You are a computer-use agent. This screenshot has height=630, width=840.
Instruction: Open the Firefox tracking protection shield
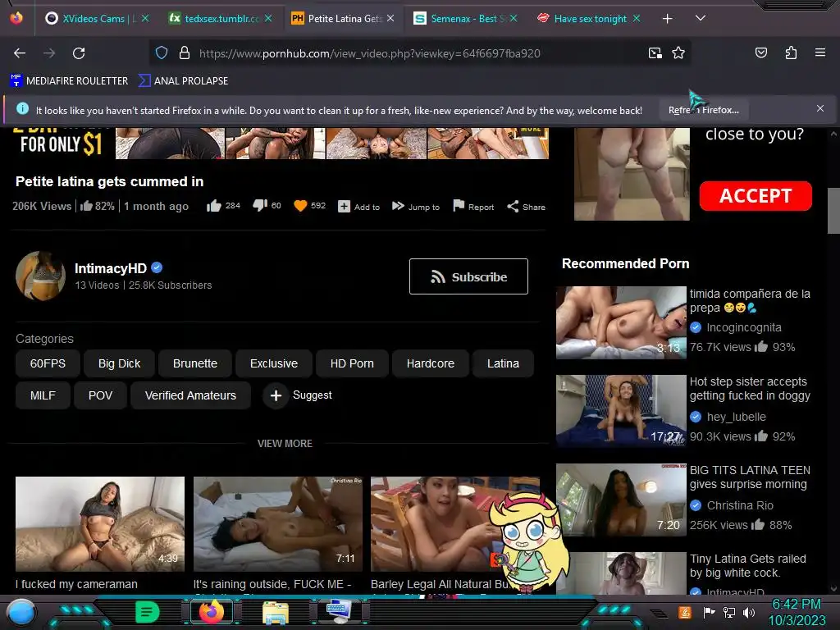click(x=162, y=53)
